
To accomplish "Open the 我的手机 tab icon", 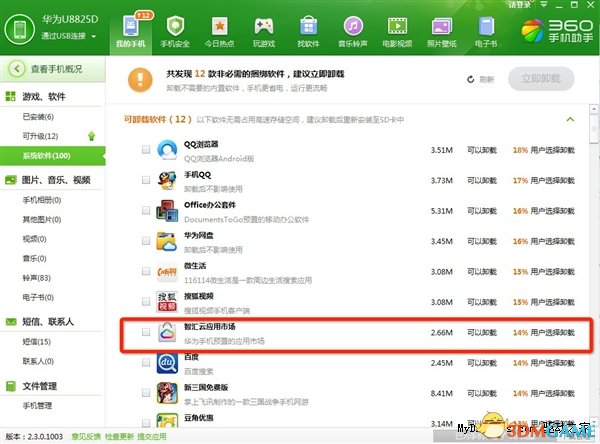I will pyautogui.click(x=131, y=26).
